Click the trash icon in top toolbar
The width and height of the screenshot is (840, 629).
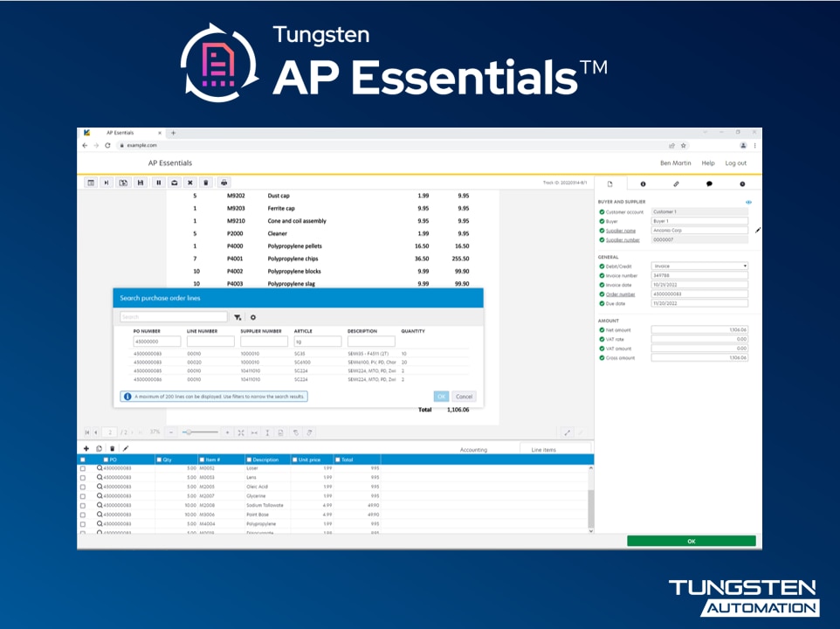click(206, 183)
